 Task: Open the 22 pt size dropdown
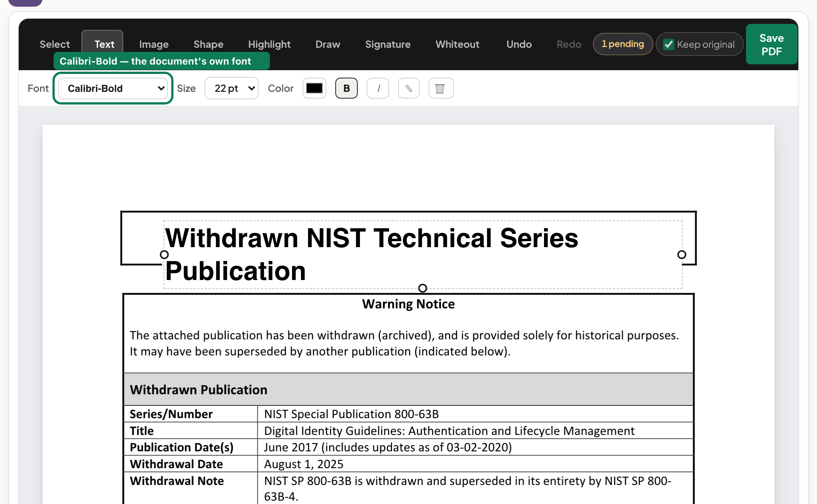[232, 88]
